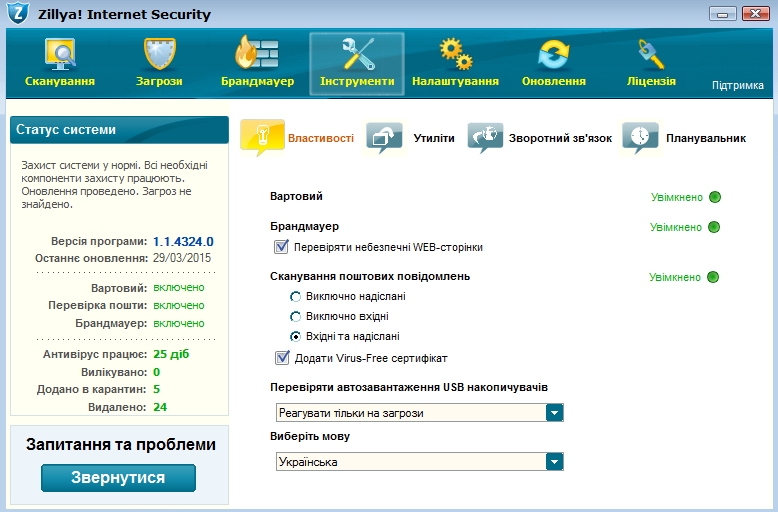
Task: Select Виключно вхідні radio option
Action: [x=295, y=316]
